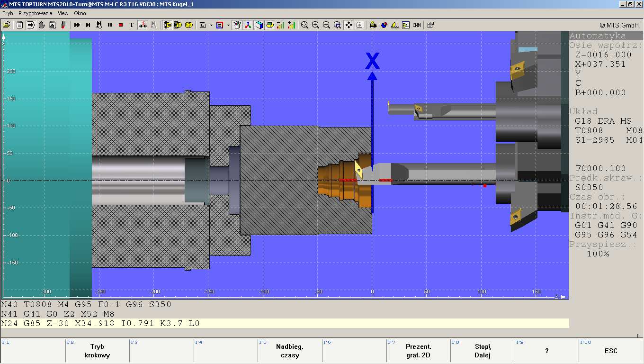Click highlighted line N24 G85 Z-30
Image resolution: width=644 pixels, height=364 pixels.
285,323
